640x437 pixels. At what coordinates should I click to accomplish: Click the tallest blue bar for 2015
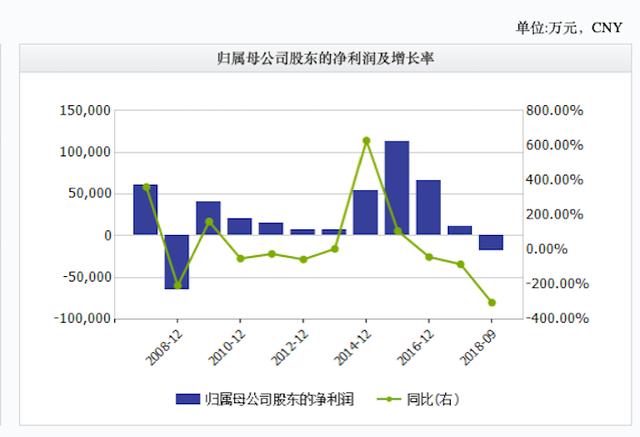(397, 188)
